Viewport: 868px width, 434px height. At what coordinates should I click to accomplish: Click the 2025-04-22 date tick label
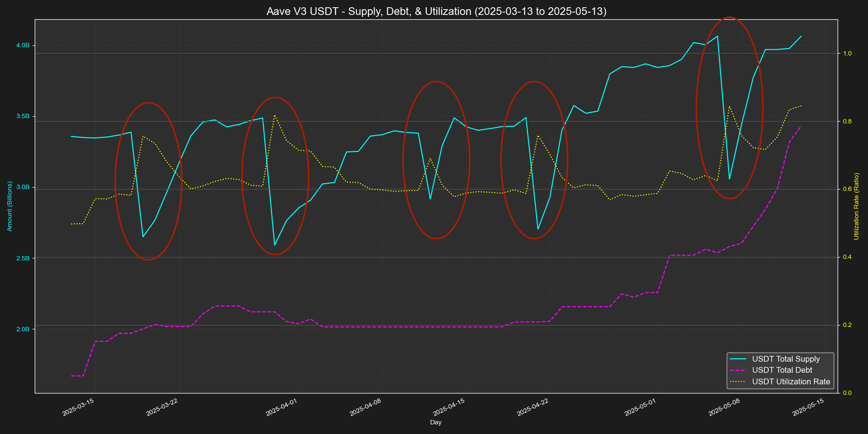click(x=533, y=407)
